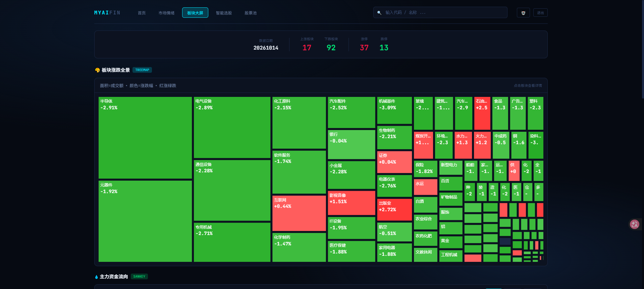The height and width of the screenshot is (289, 644).
Task: Click the SANKEY badge
Action: [139, 277]
